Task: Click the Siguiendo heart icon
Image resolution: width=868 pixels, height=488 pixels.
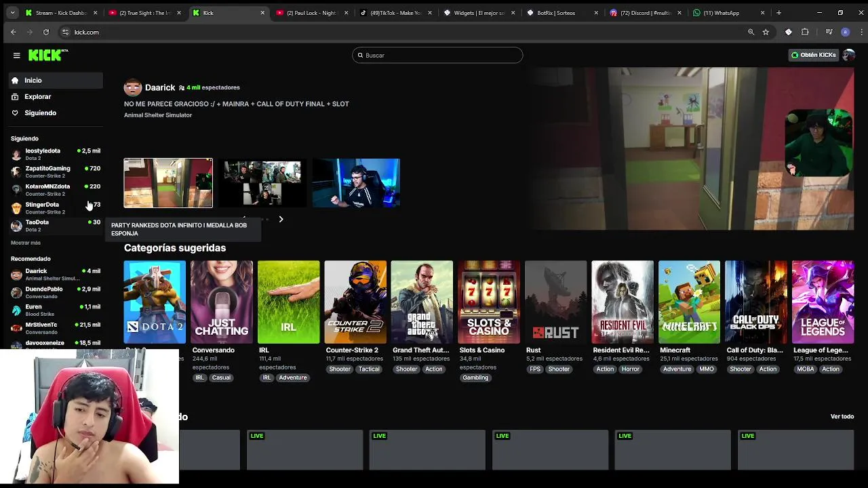Action: (15, 113)
